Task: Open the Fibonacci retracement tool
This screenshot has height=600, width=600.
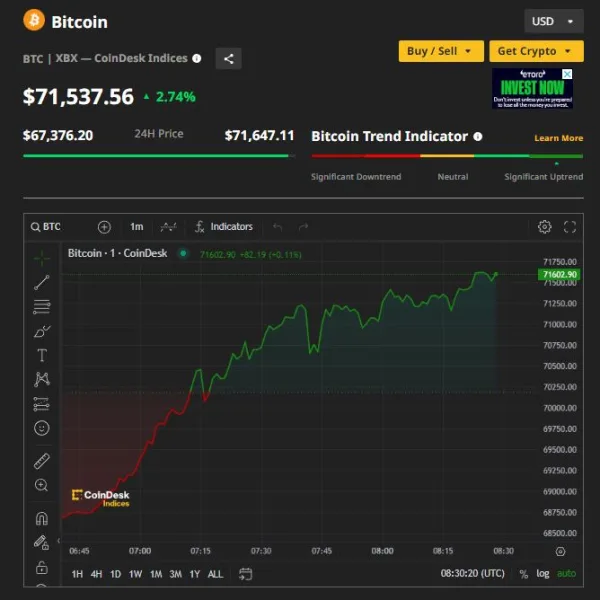Action: [42, 307]
